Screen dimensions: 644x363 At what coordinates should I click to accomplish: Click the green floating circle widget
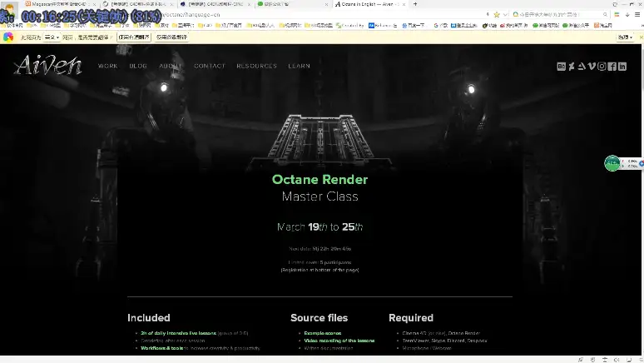coord(612,163)
